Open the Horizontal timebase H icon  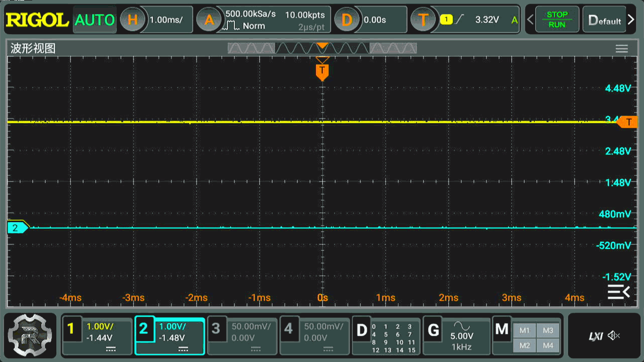pos(133,20)
